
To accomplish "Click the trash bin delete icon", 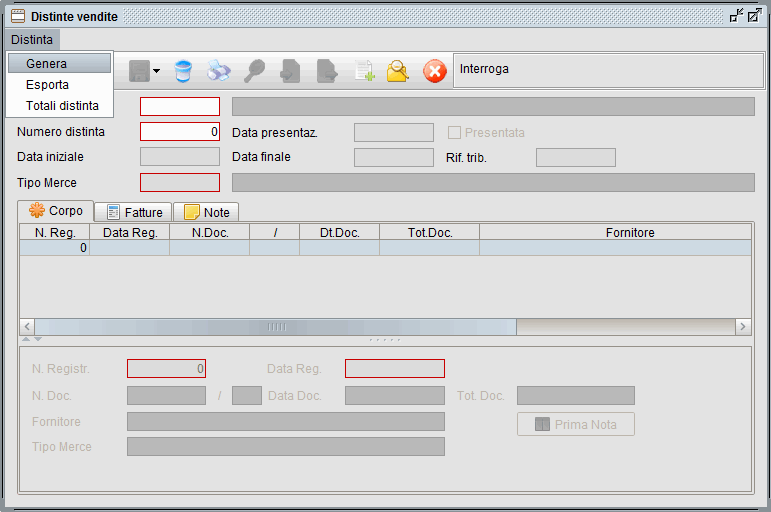I will click(182, 71).
